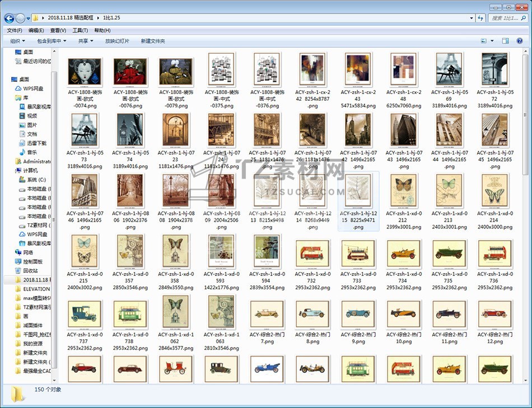Open 回收站 recycle bin in sidebar
Screen dimensions: 532x408
coord(26,271)
